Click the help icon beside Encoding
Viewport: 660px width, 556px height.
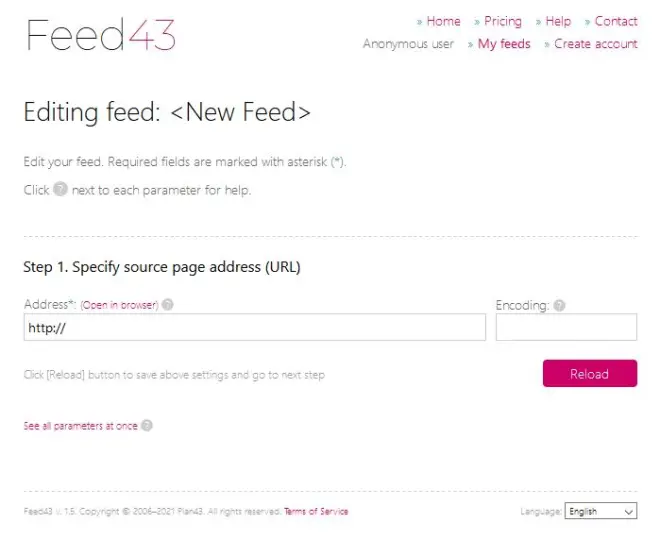coord(559,305)
